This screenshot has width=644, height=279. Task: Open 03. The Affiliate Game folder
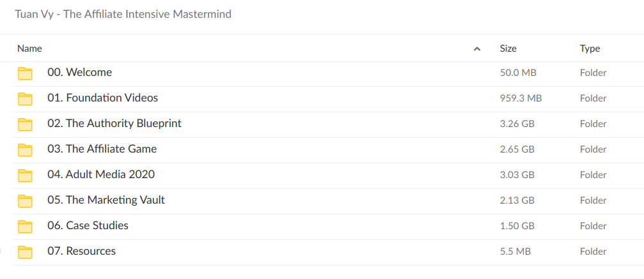tap(102, 149)
